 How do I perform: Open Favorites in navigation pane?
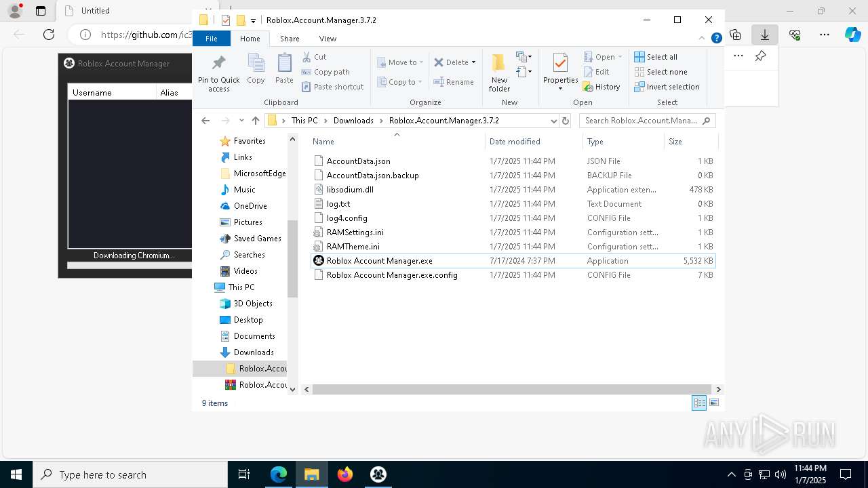coord(250,141)
